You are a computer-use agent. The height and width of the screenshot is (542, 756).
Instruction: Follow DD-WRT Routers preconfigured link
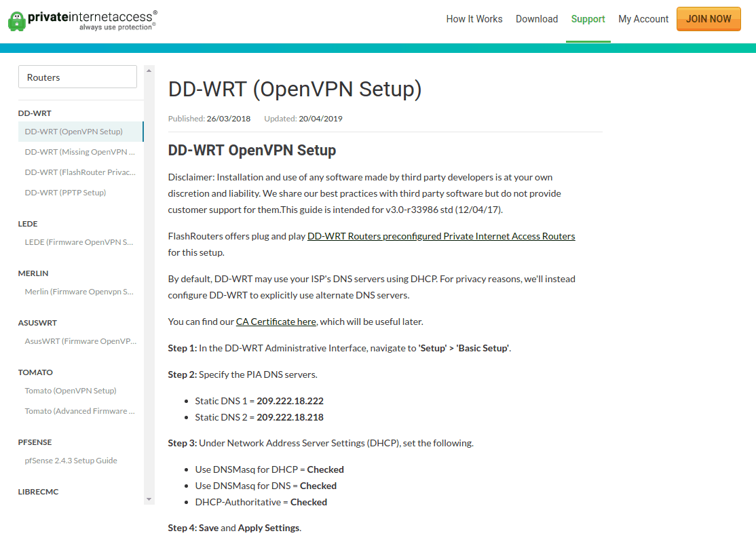click(441, 236)
